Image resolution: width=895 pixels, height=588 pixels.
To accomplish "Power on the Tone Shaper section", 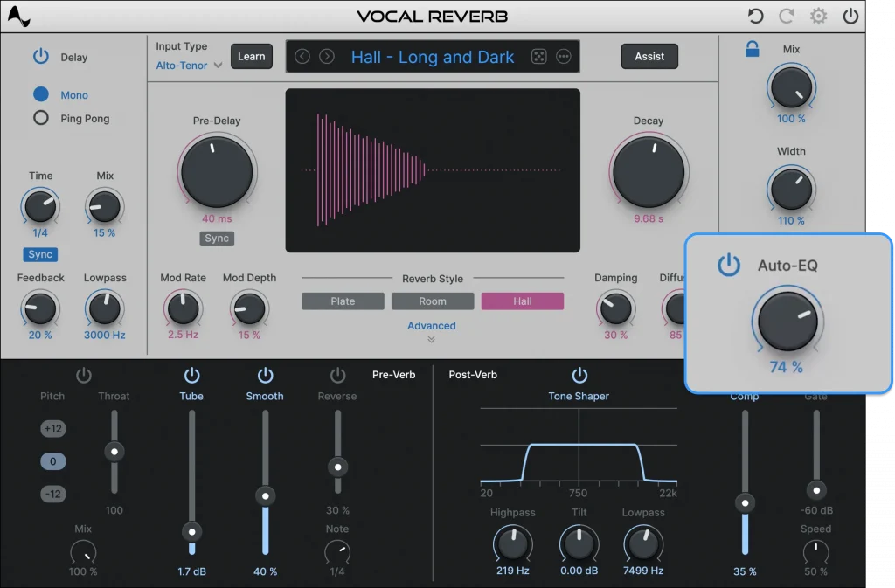I will 579,374.
